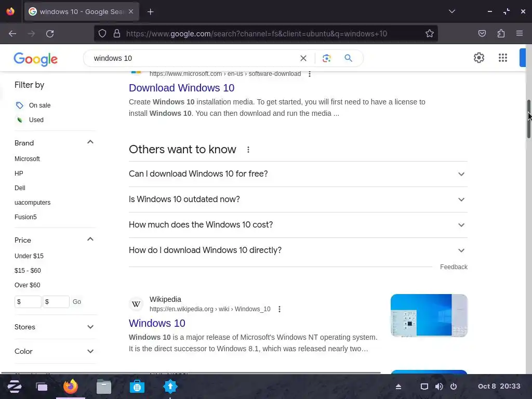The width and height of the screenshot is (532, 399).
Task: Open the Google apps grid
Action: (503, 58)
